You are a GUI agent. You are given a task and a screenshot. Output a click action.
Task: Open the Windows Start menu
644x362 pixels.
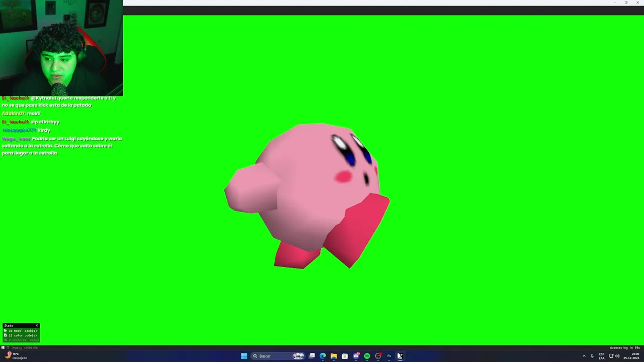pos(244,356)
